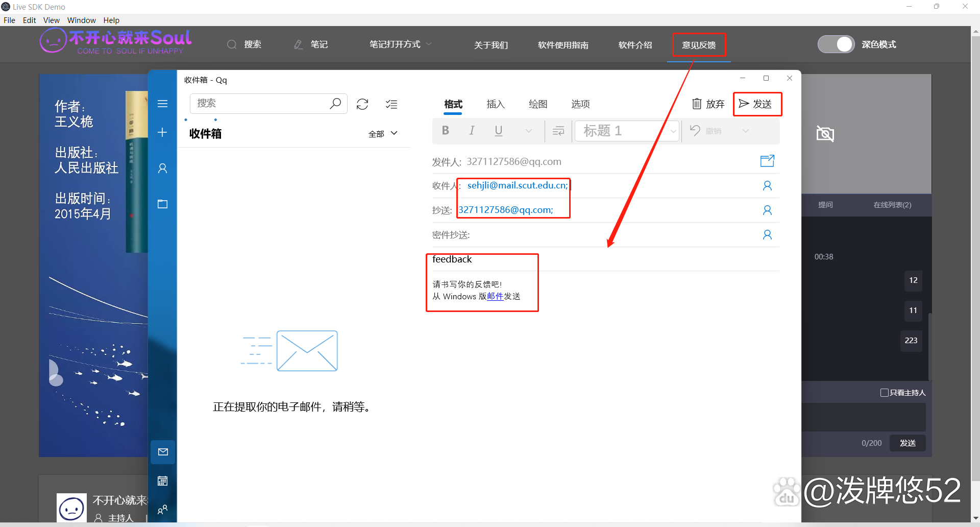Viewport: 980px width, 527px height.
Task: Click the selection mode list icon
Action: 391,104
